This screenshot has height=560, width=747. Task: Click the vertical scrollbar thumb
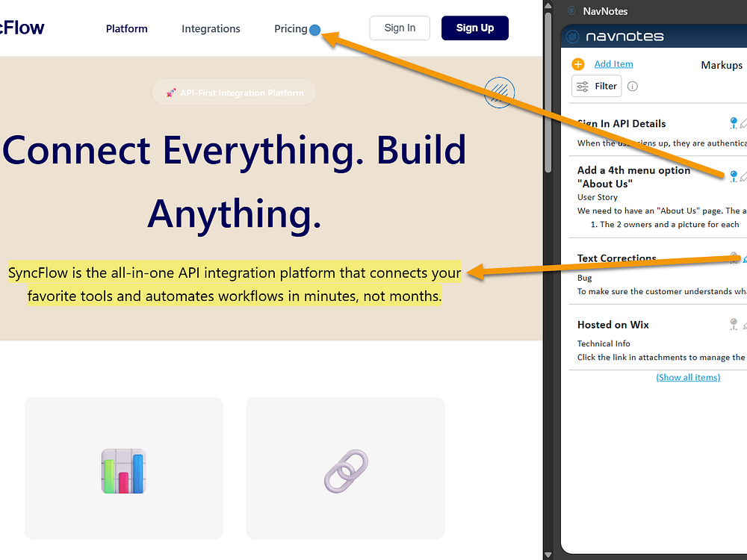click(x=548, y=93)
